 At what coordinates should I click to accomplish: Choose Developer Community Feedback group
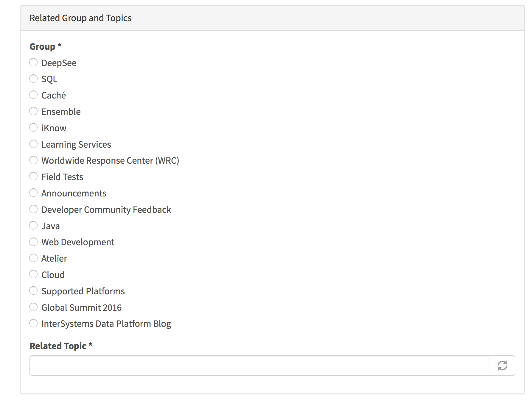(33, 209)
